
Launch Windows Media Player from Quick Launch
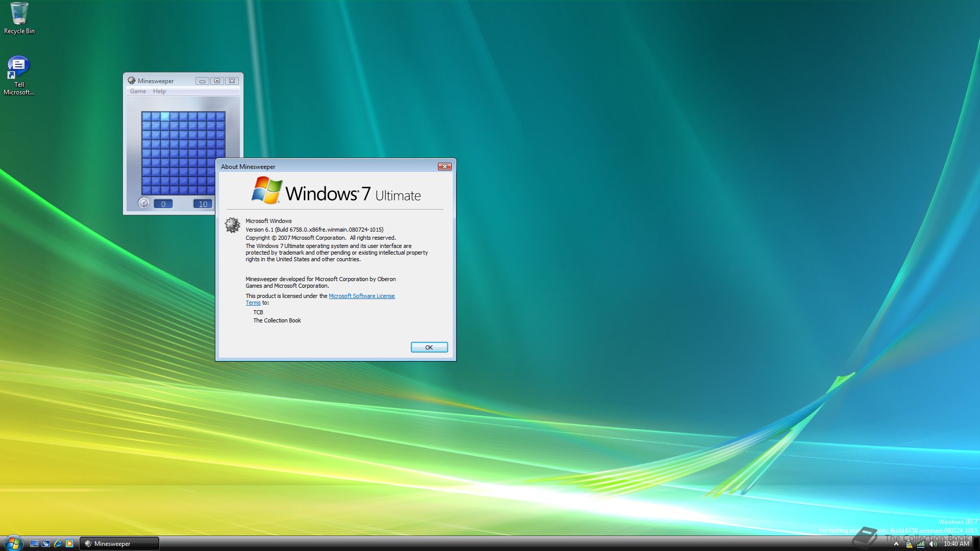69,544
